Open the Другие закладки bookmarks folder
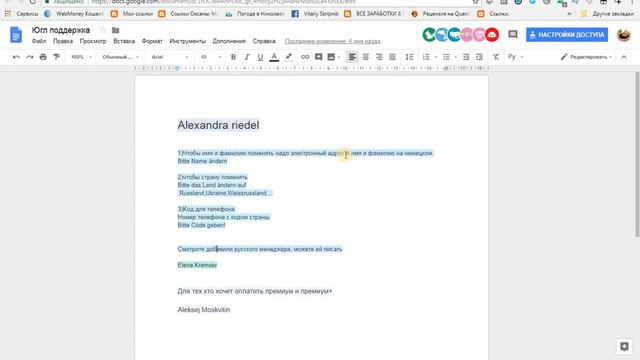This screenshot has height=360, width=640. coord(607,13)
